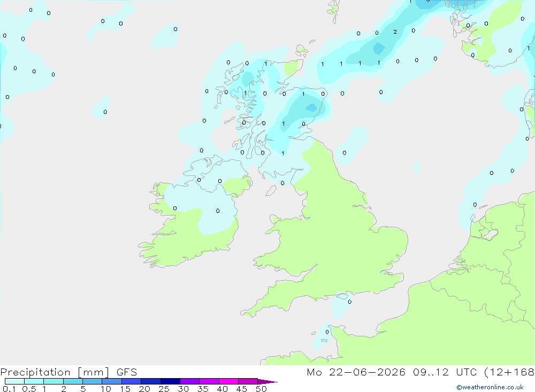
Task: Click the date "Mo 22-06-2026" text
Action: tap(356, 372)
